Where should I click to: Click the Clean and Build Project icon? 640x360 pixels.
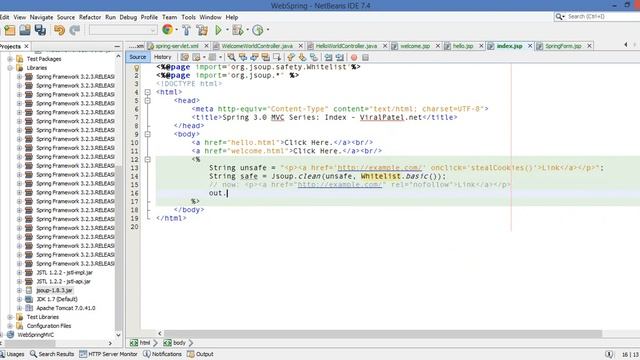pos(202,30)
